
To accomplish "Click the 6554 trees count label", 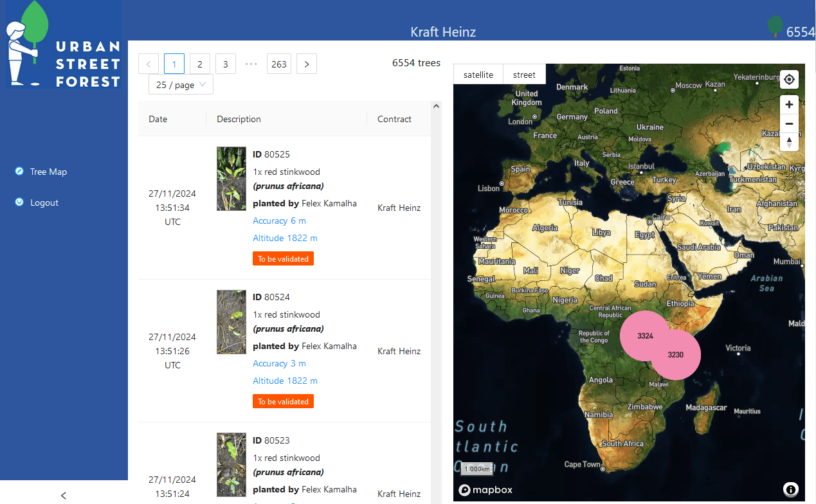I will [x=416, y=63].
